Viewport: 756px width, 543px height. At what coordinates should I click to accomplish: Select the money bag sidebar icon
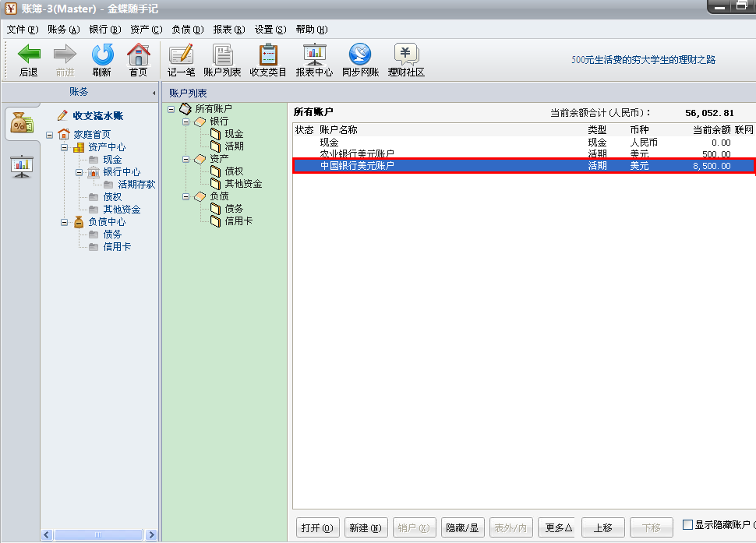[x=22, y=122]
